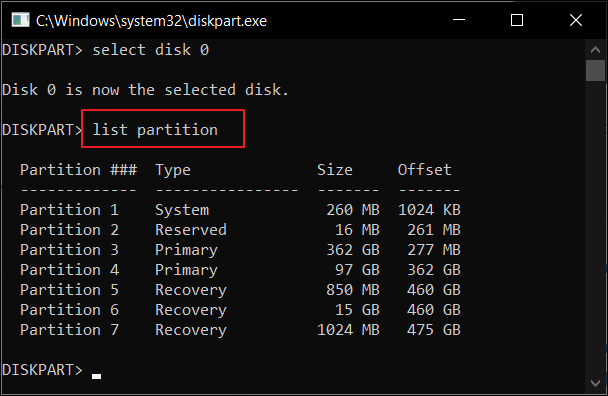Click the '277 MB' offset value
Viewport: 608px width, 396px height.
pos(434,250)
